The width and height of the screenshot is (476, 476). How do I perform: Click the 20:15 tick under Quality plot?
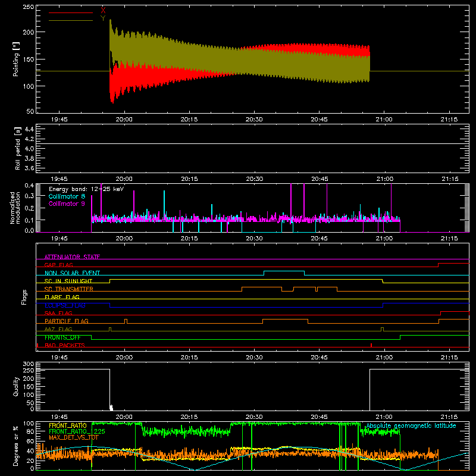[x=189, y=417]
